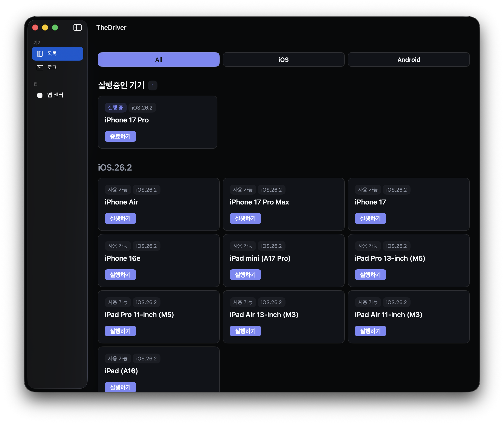This screenshot has width=504, height=424.
Task: Click the yellow minimize window button
Action: pyautogui.click(x=45, y=28)
